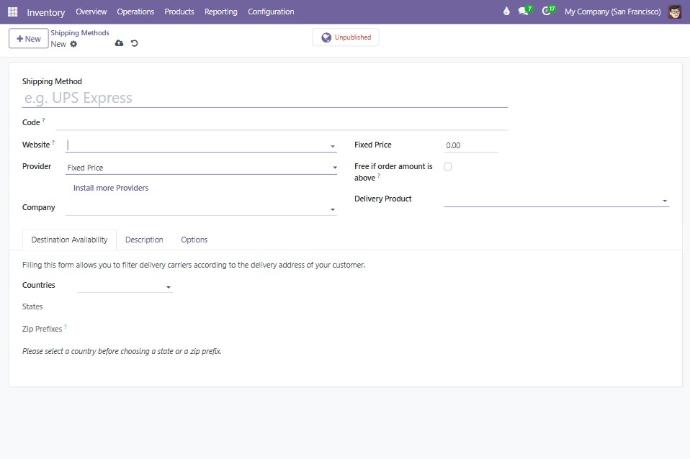
Task: Open the Operations menu
Action: pos(135,12)
